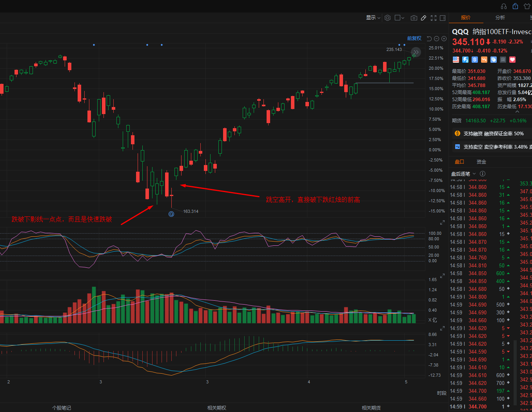Click the blue @ marker below the low
532x412 pixels.
coord(171,214)
